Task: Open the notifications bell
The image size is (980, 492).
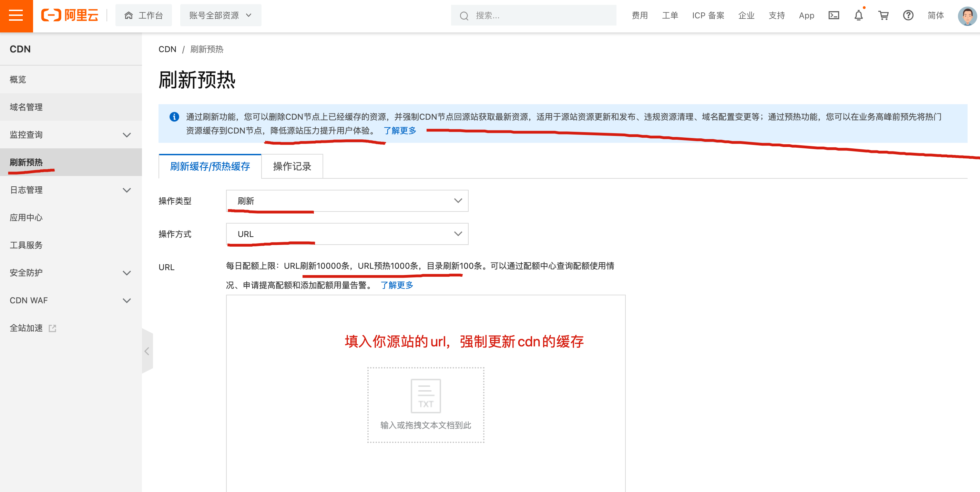Action: pyautogui.click(x=858, y=16)
